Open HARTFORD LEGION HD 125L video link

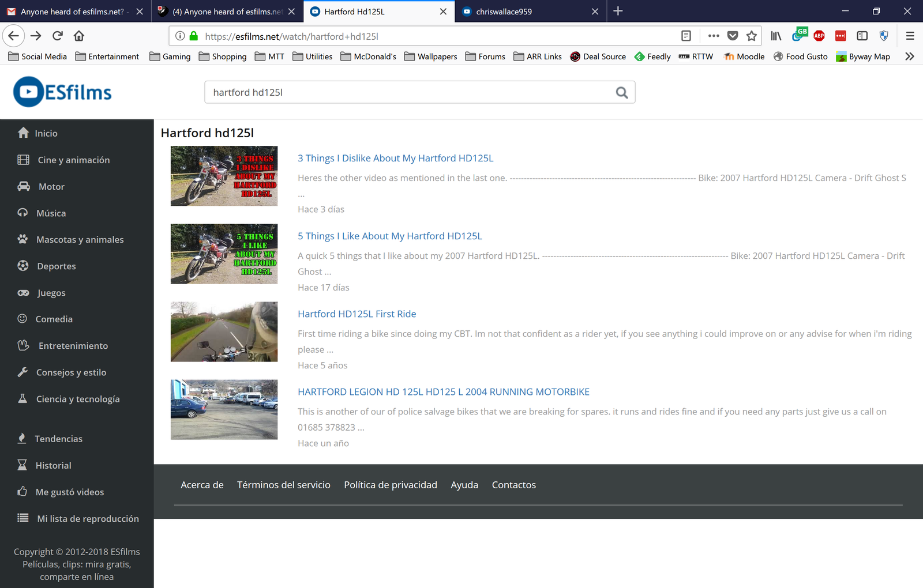pyautogui.click(x=444, y=391)
